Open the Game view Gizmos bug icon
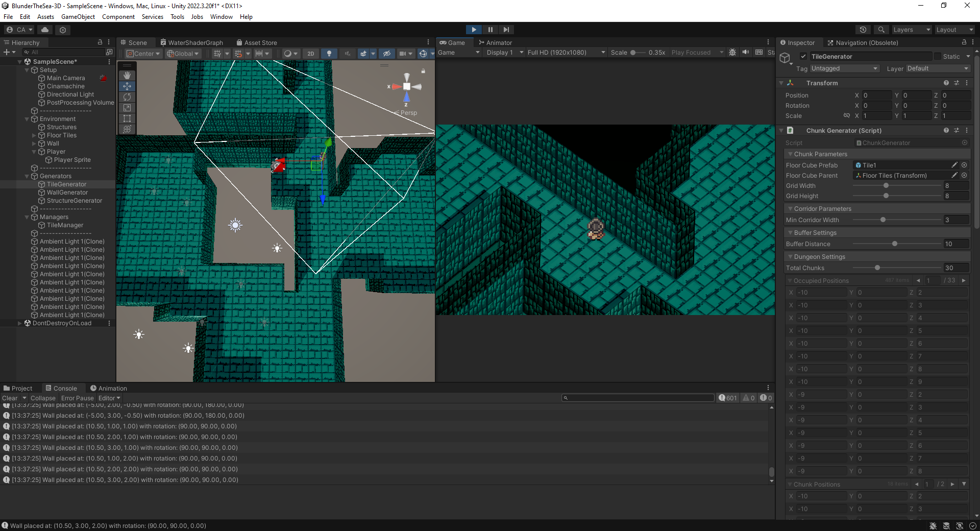 (x=732, y=52)
